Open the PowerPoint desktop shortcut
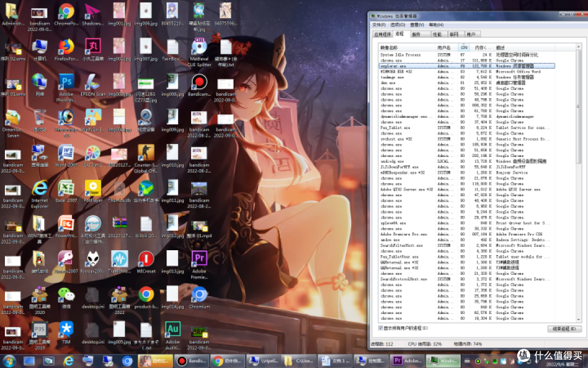 tap(66, 227)
